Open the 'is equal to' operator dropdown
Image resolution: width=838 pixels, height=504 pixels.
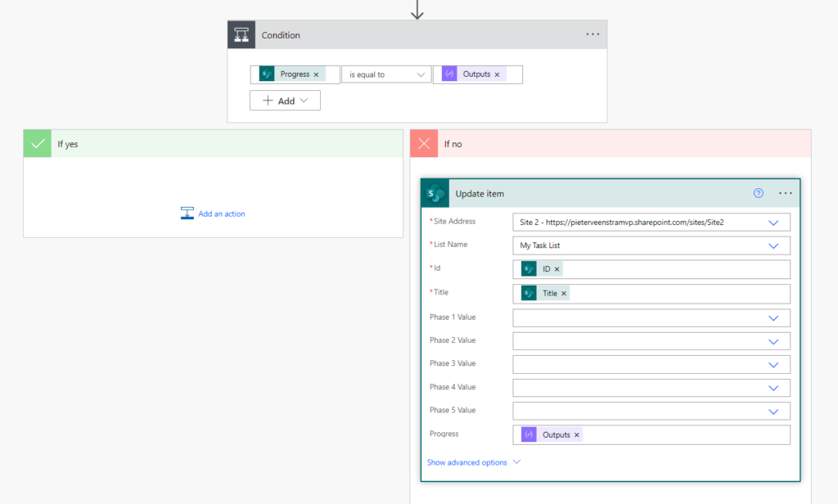(x=386, y=74)
